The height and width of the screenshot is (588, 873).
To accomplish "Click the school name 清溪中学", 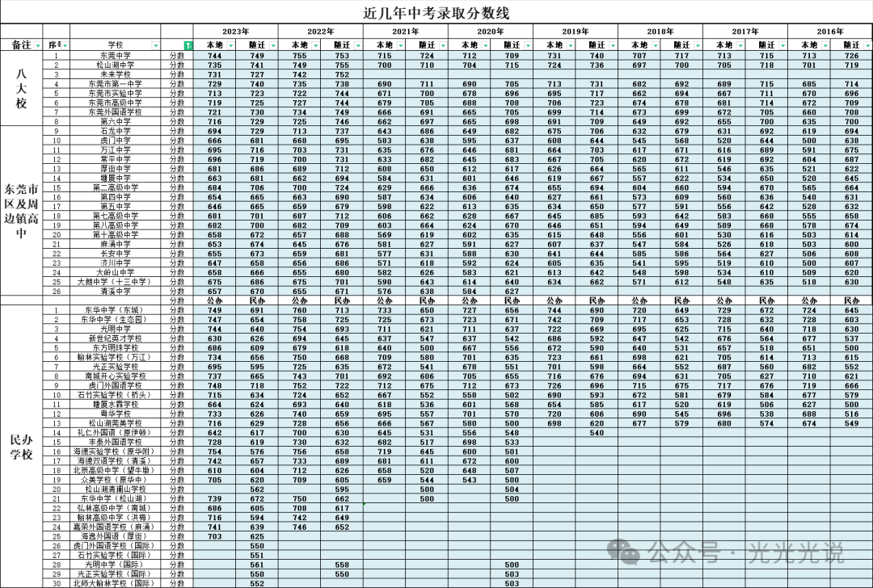I will [116, 291].
